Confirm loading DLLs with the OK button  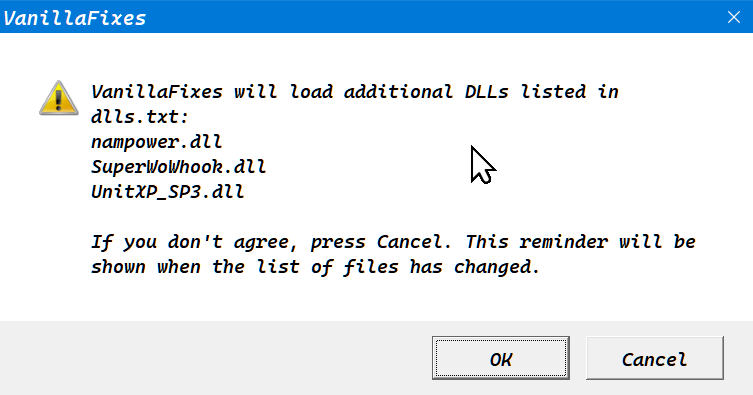(x=500, y=358)
